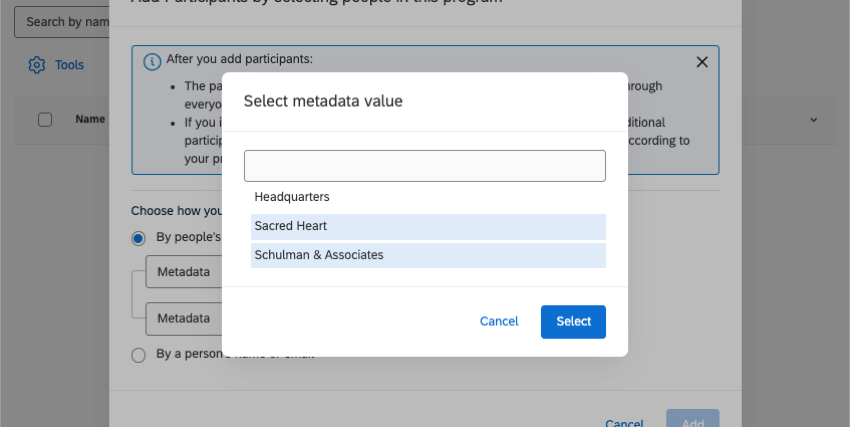Click the info icon in the banner
The height and width of the screenshot is (427, 850).
point(152,61)
